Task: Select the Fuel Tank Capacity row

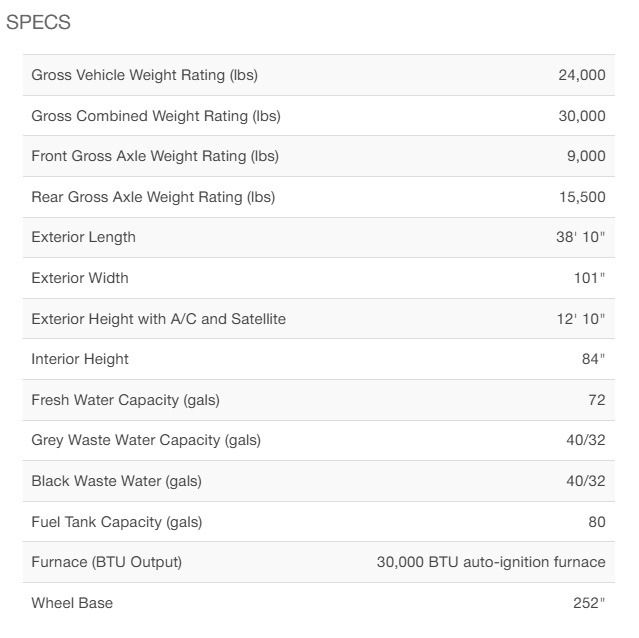Action: coord(319,522)
